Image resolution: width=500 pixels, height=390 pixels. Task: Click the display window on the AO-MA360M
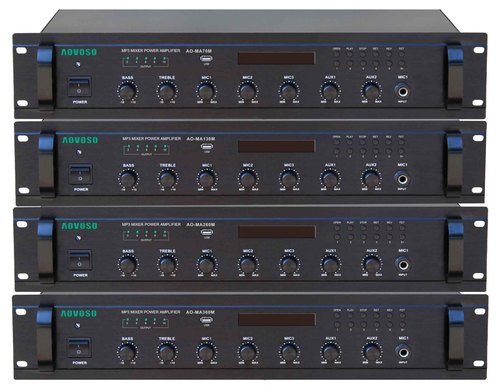[x=277, y=319]
